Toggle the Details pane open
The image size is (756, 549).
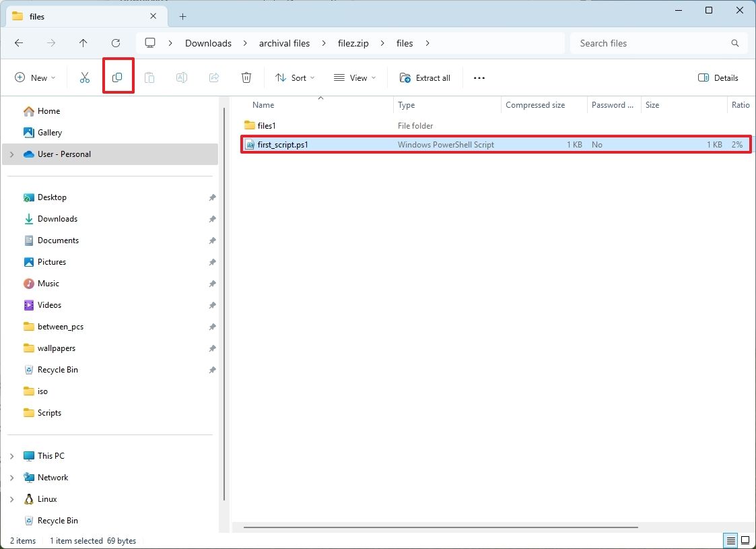pyautogui.click(x=718, y=77)
